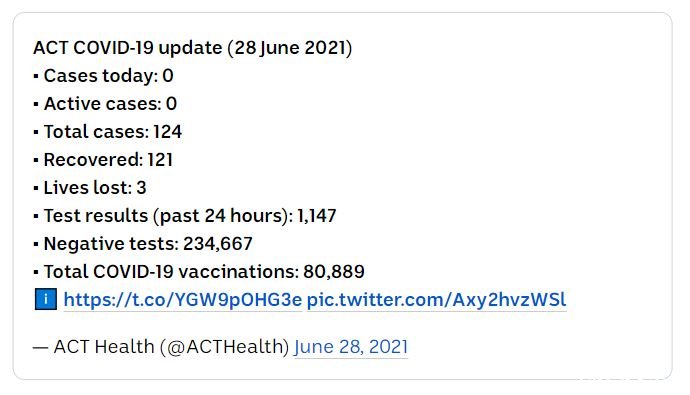Click the (28 June 2021) date in heading
The height and width of the screenshot is (395, 690).
[x=290, y=48]
